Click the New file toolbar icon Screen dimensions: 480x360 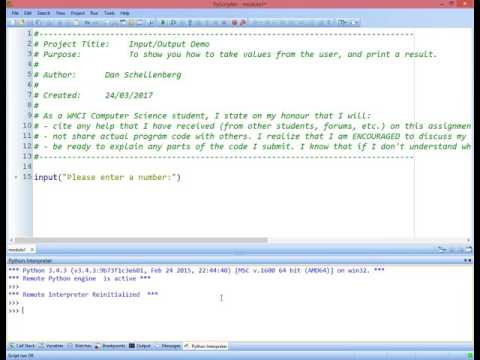13,22
